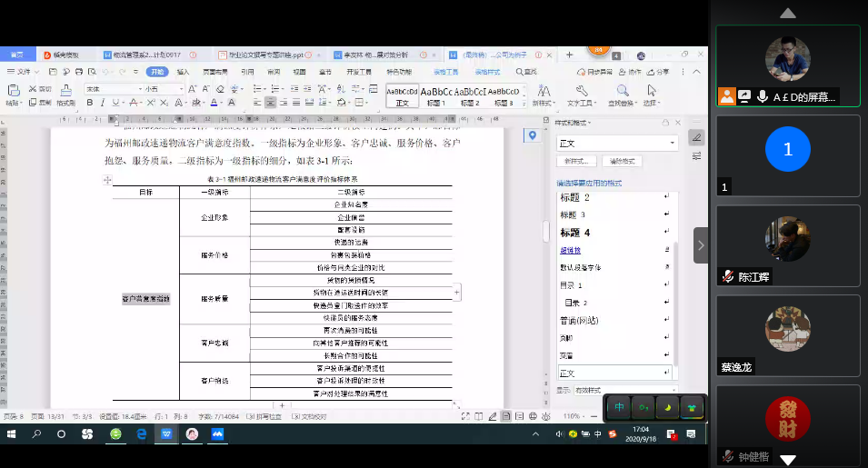Open the styles pane pencil icon in sidebar
This screenshot has width=868, height=468.
(696, 137)
